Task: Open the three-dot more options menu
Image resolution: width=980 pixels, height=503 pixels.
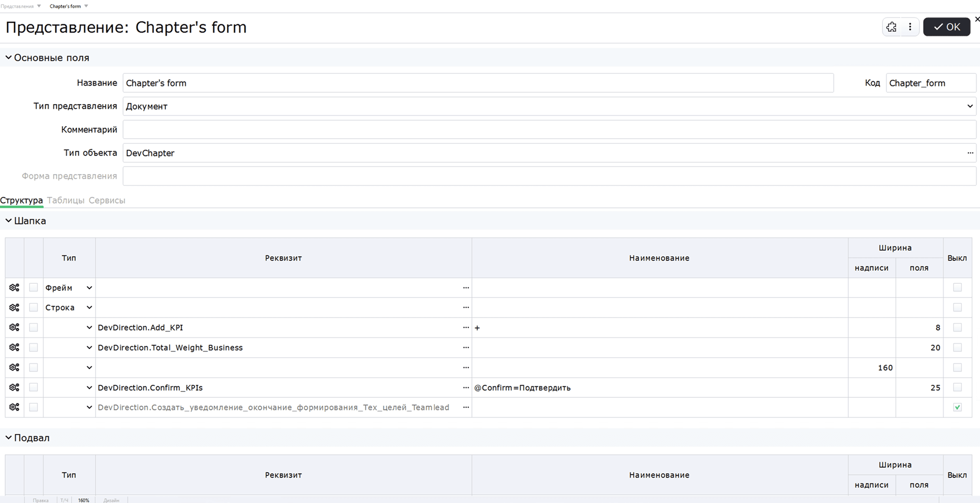Action: 910,27
